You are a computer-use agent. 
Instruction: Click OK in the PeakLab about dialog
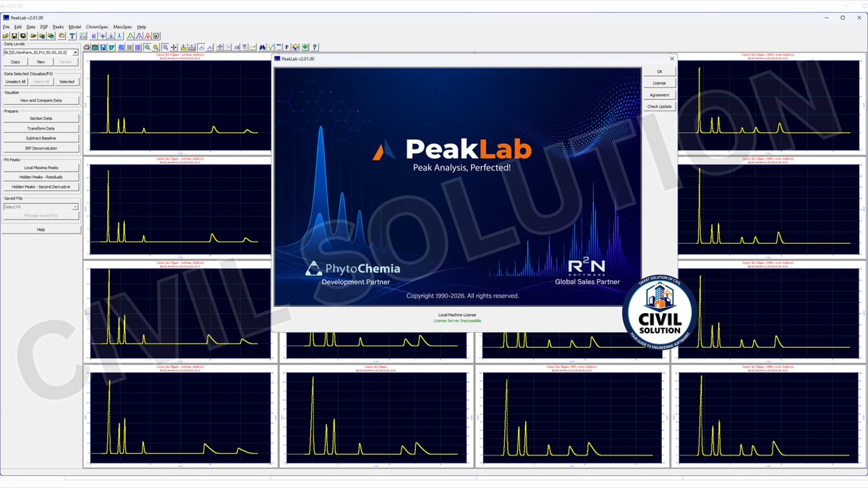(660, 72)
